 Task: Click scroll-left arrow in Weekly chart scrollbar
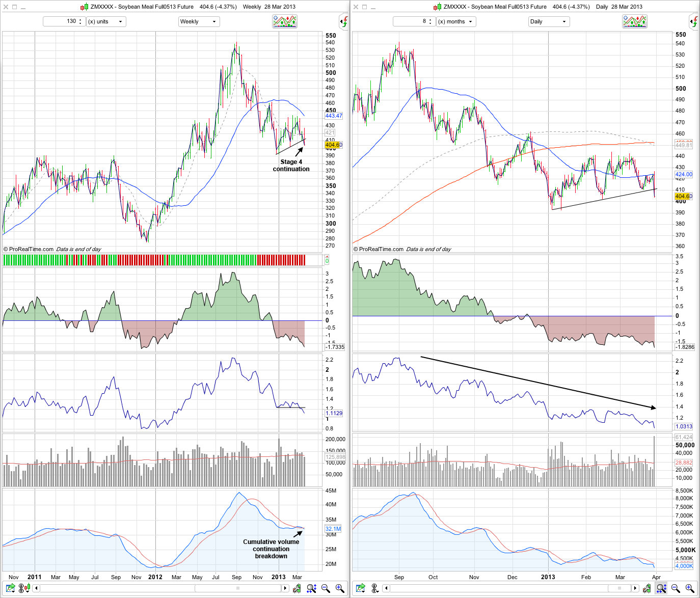pos(36,588)
